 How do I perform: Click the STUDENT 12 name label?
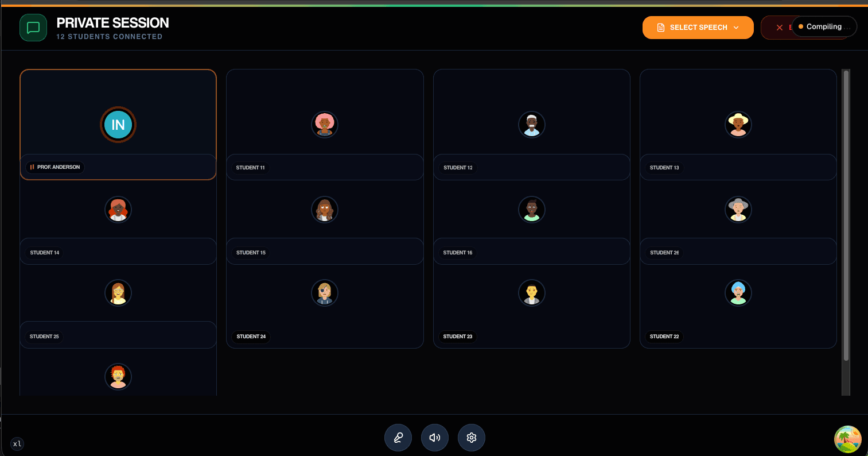(x=458, y=168)
